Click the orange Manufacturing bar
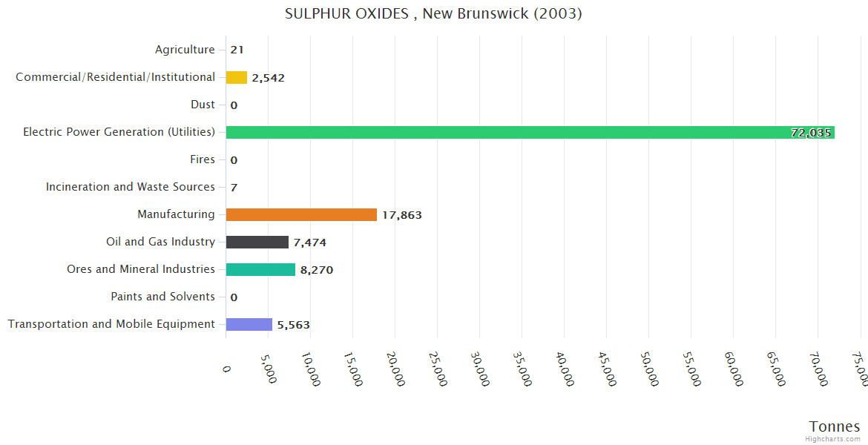Image resolution: width=868 pixels, height=445 pixels. (301, 214)
